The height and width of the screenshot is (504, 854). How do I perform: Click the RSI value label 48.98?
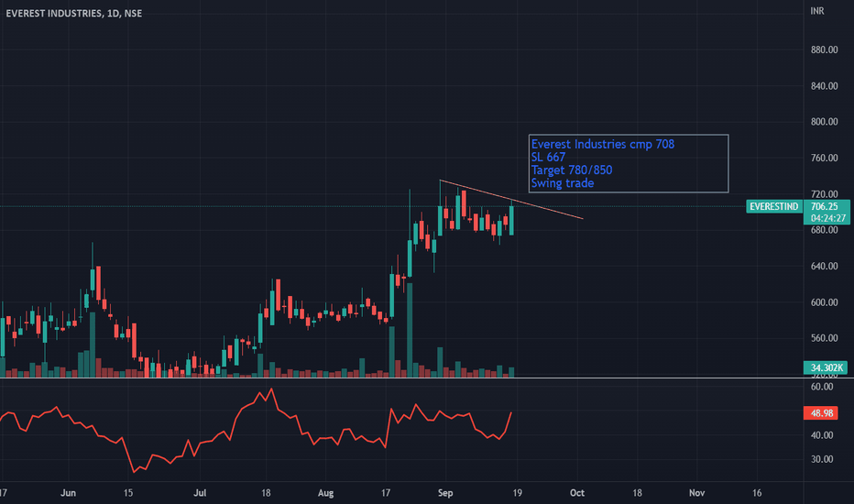pos(821,413)
